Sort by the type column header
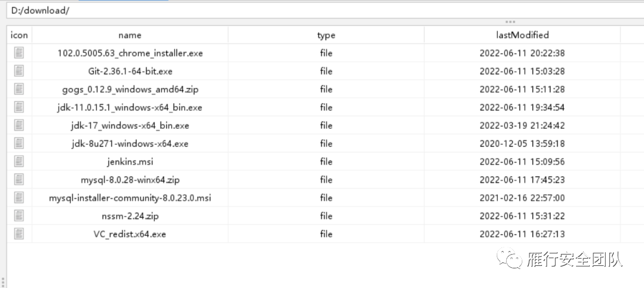This screenshot has width=644, height=288. coord(326,35)
